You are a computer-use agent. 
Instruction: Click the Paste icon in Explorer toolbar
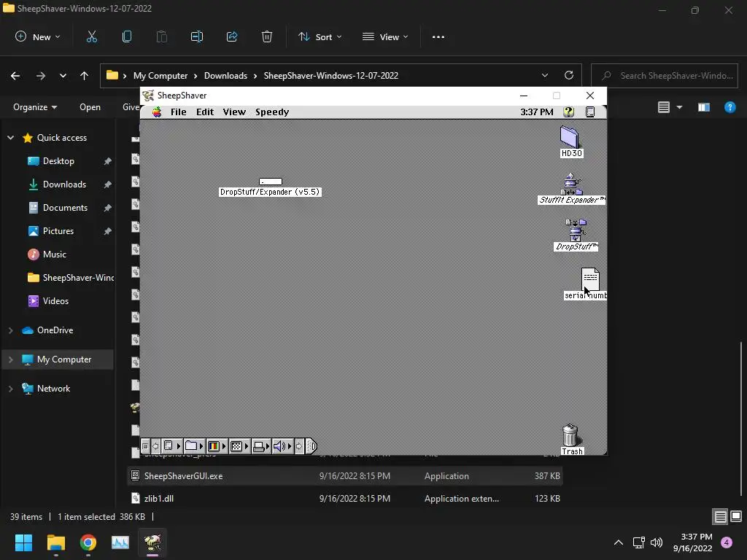(162, 36)
